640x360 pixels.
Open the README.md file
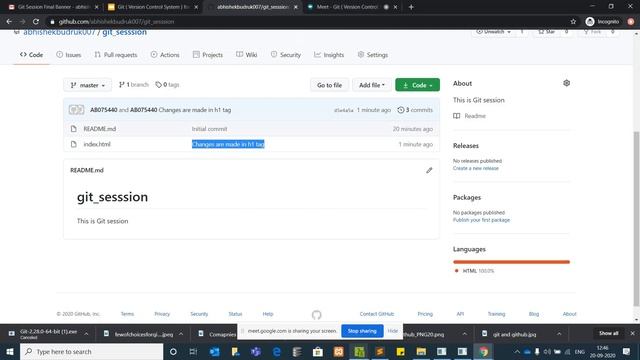tap(100, 129)
